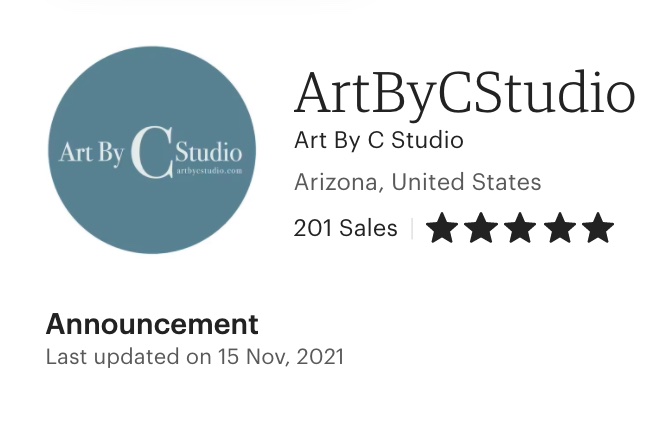This screenshot has width=660, height=442.
Task: Open the circular Art By C Studio logo
Action: pos(152,150)
